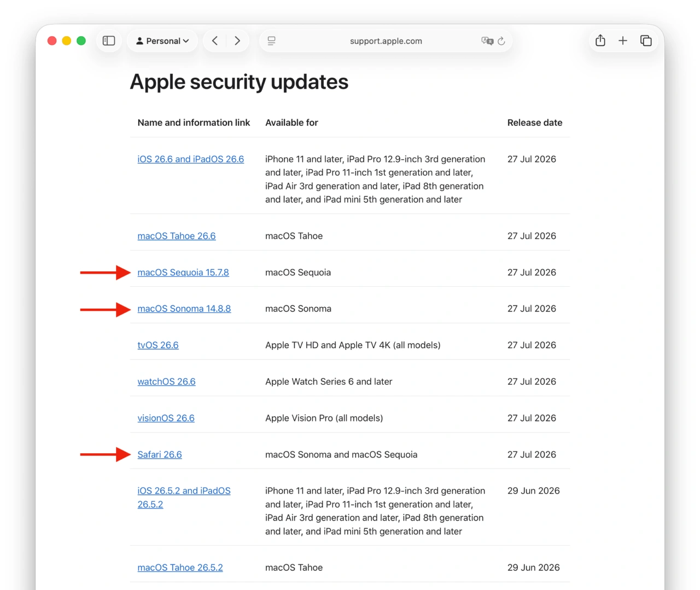Open iOS 26.6 and iPadOS 26.6 link

(x=191, y=159)
